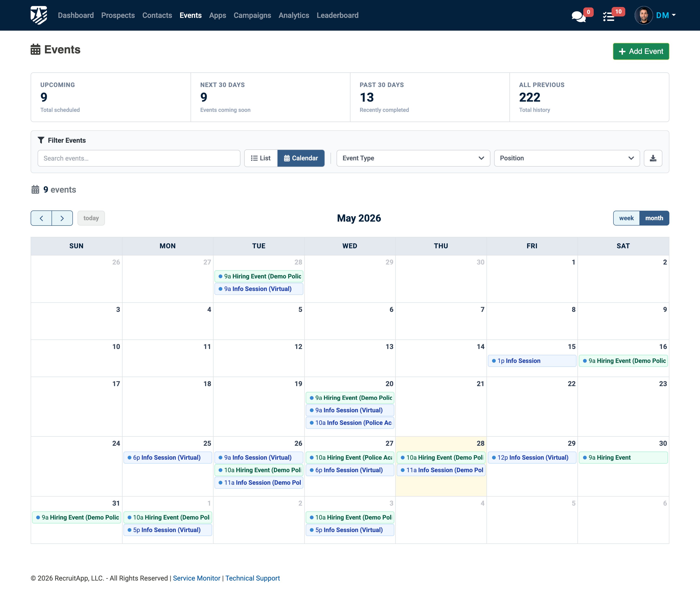Screen dimensions: 700x591
Task: Click the Upcoming 9 stats card
Action: 111,97
